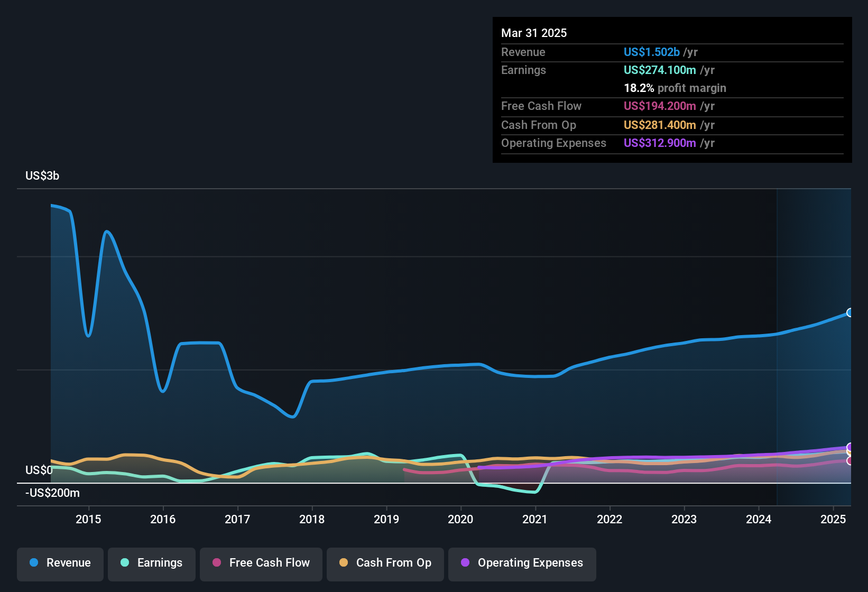Select the 2018 x-axis label
868x592 pixels.
(312, 519)
